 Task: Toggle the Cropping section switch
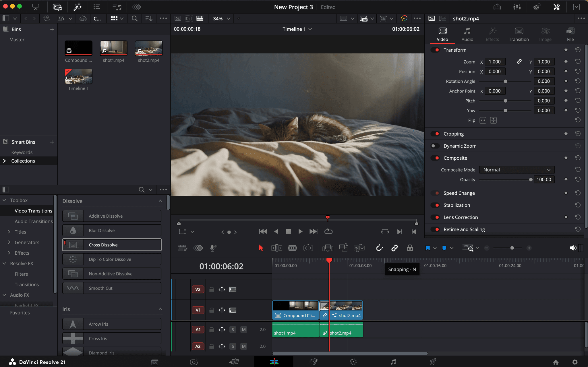(x=435, y=134)
